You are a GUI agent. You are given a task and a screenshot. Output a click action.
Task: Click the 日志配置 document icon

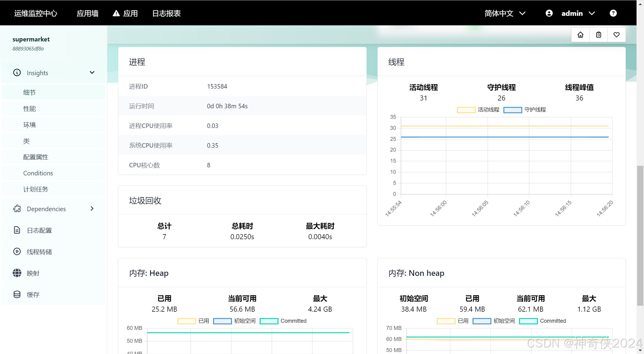pyautogui.click(x=17, y=230)
